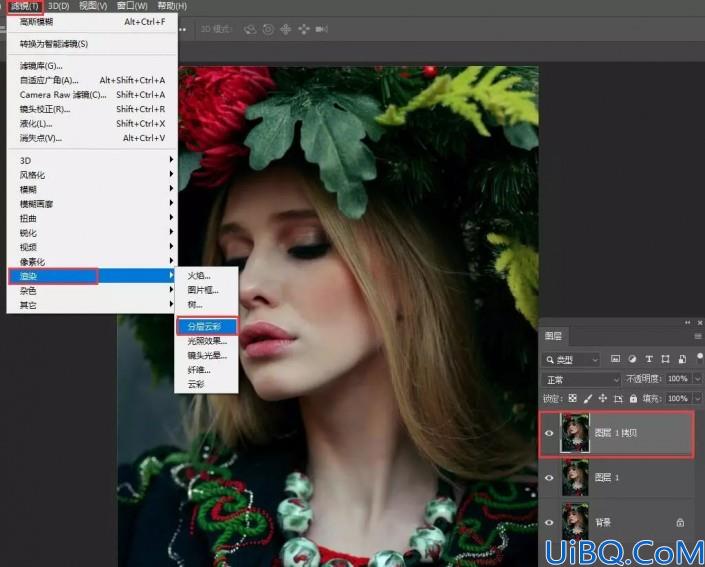The height and width of the screenshot is (567, 705).
Task: Hide the 图层 1 layer
Action: 549,478
